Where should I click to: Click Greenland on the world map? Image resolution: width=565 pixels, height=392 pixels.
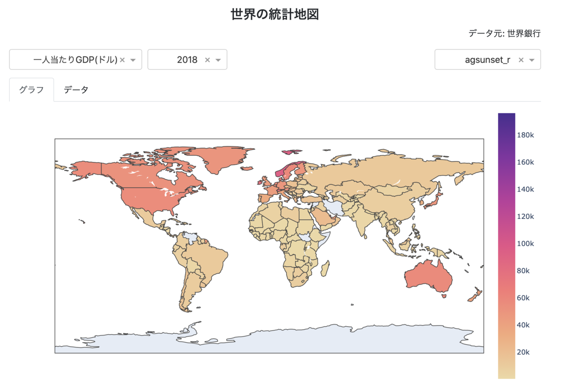[x=219, y=159]
